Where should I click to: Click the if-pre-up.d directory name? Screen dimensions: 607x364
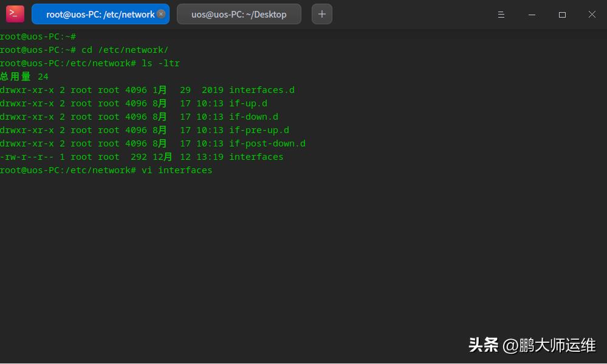[259, 130]
